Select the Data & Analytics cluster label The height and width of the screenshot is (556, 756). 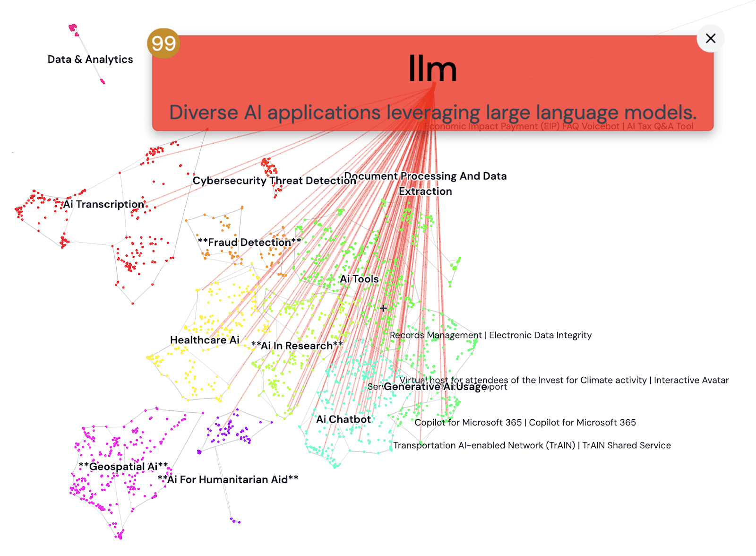tap(90, 60)
